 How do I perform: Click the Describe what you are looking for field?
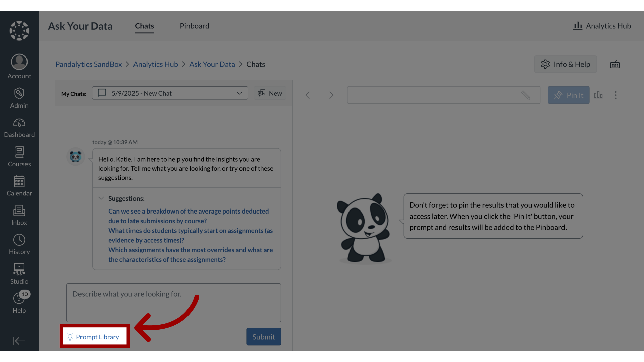coord(173,303)
